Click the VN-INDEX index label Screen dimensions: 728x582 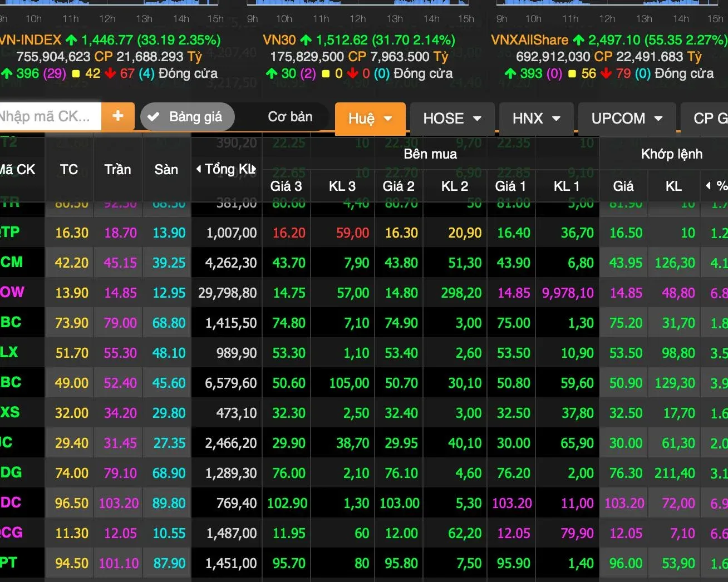point(31,40)
